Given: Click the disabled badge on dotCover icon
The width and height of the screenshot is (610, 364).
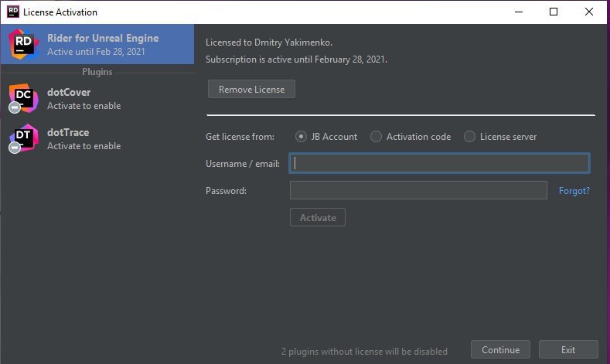Looking at the screenshot, I should pos(15,107).
